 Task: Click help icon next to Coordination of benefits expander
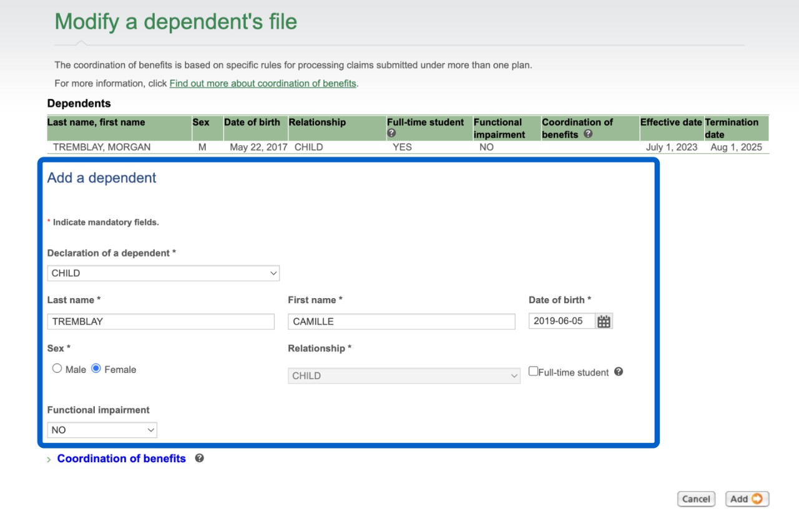tap(199, 458)
